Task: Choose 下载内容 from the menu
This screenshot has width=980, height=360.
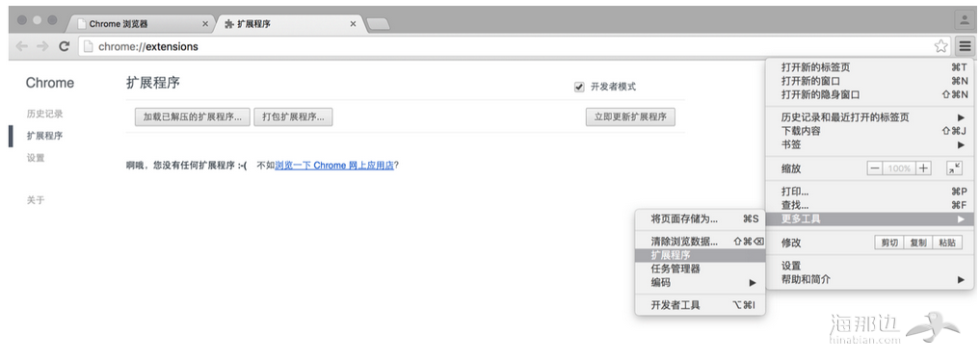Action: point(870,131)
